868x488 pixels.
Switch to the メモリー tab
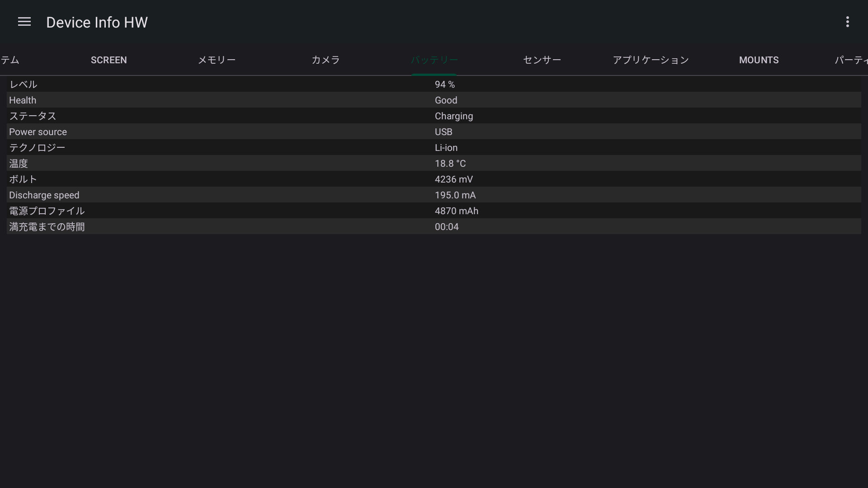point(217,60)
